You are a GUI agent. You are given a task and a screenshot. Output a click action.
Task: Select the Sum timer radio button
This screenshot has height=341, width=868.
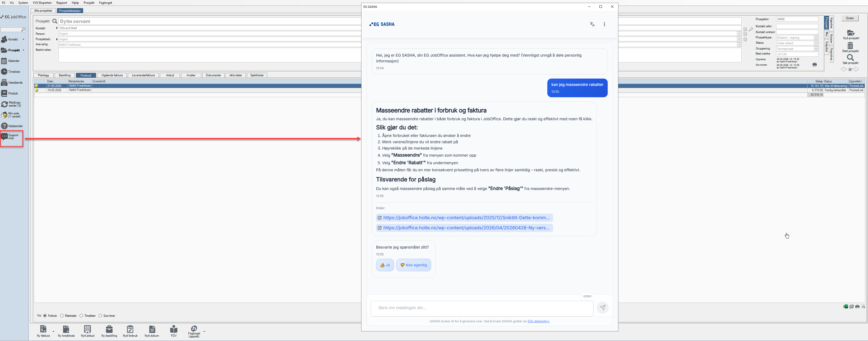point(100,316)
